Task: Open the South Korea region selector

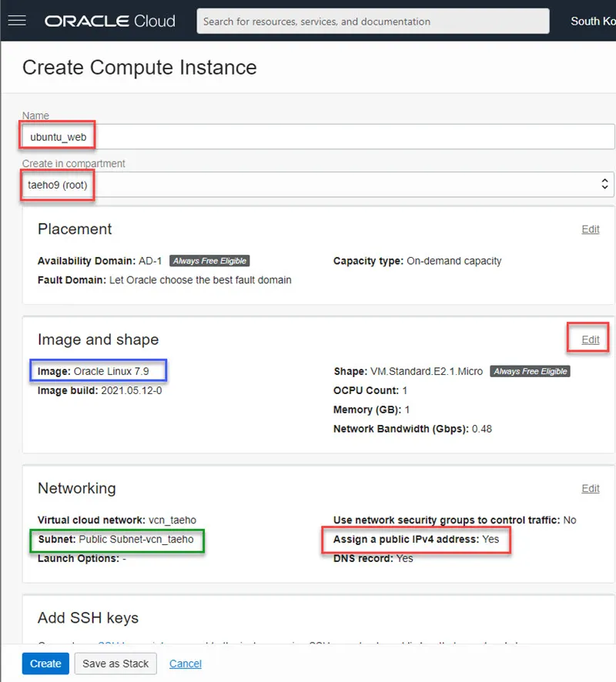Action: click(x=593, y=21)
